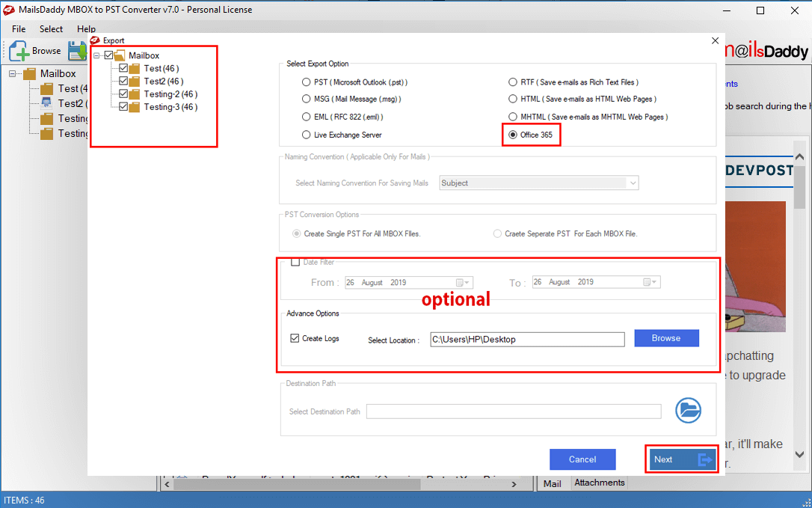This screenshot has width=812, height=508.
Task: Click the Test2 (46) label in Export tree
Action: tap(164, 82)
